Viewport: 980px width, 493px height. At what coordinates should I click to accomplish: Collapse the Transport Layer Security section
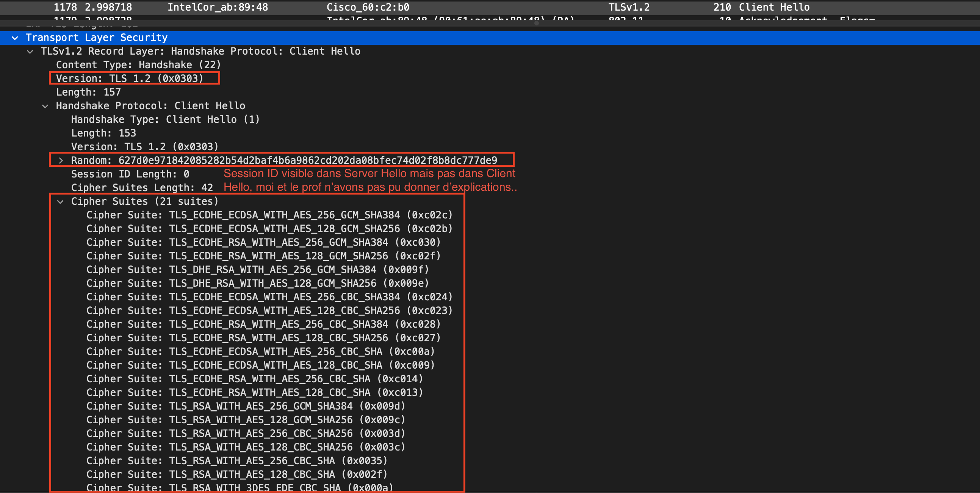tap(15, 38)
